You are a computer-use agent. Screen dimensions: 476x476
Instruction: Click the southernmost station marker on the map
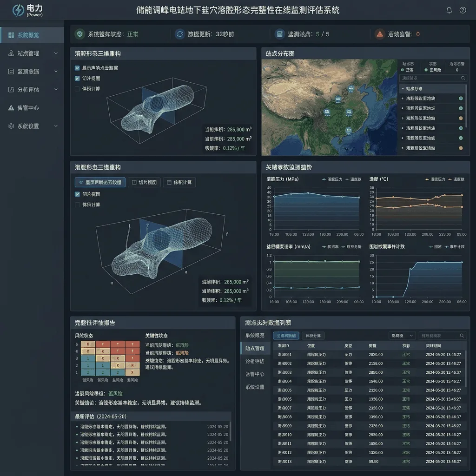coord(349,131)
